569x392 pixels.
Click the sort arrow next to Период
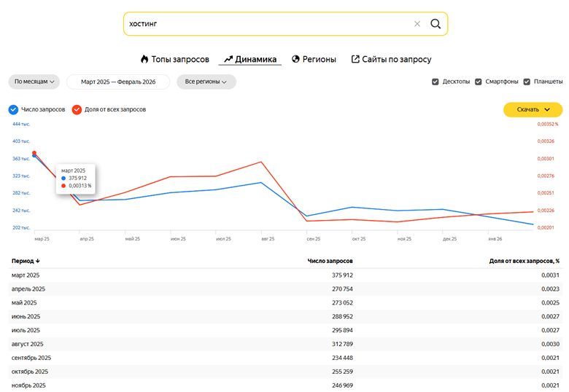[x=38, y=261]
